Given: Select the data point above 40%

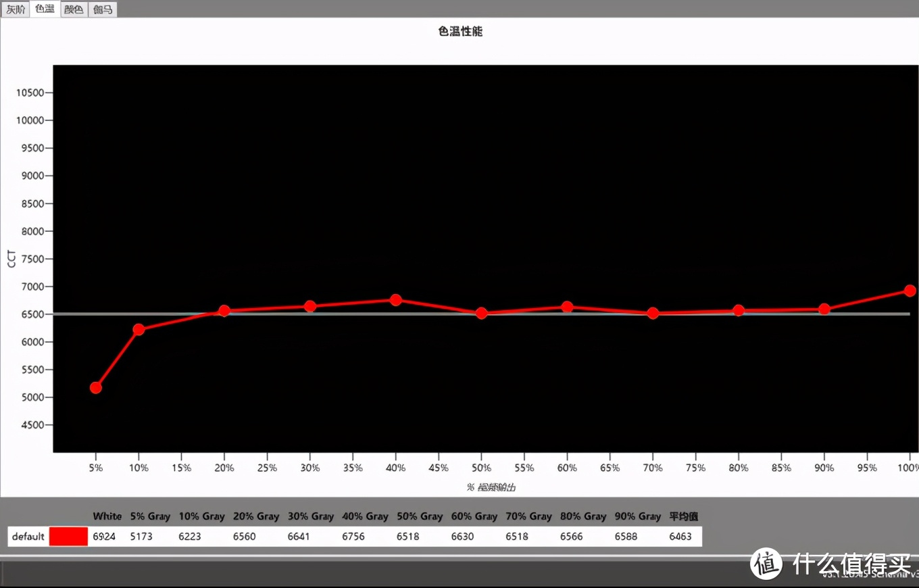Looking at the screenshot, I should point(395,299).
